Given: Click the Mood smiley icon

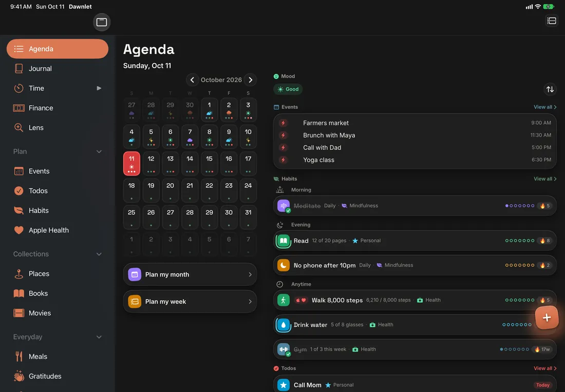Looking at the screenshot, I should (x=276, y=76).
